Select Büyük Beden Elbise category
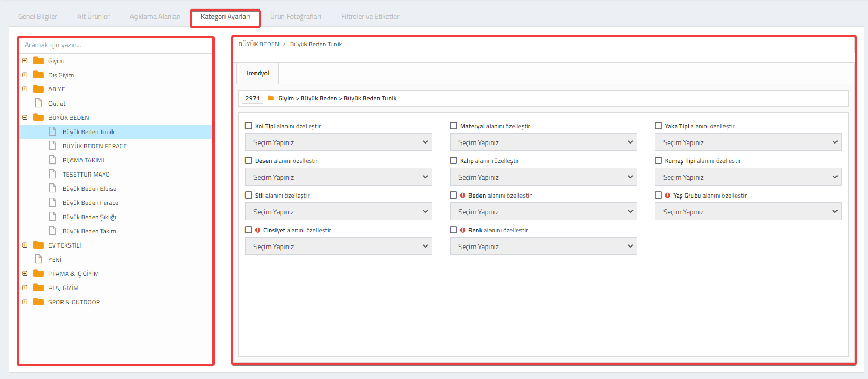Screen dimensions: 868x379 click(89, 188)
